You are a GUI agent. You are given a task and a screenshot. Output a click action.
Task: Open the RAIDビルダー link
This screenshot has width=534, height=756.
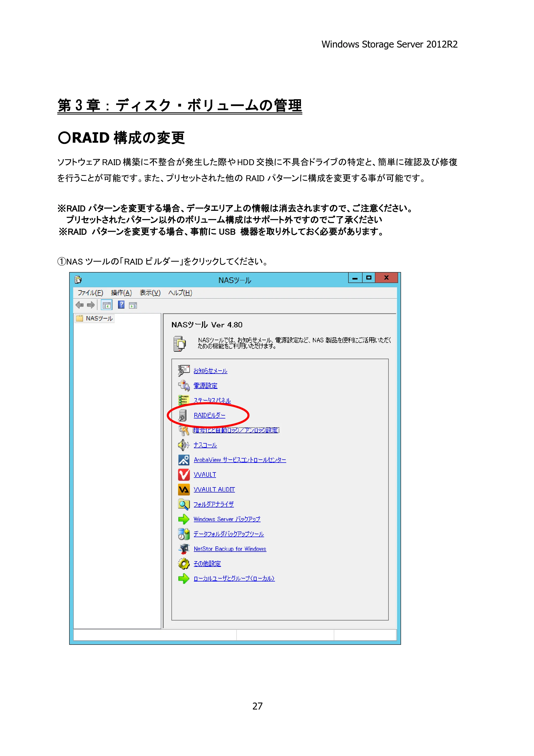(209, 415)
